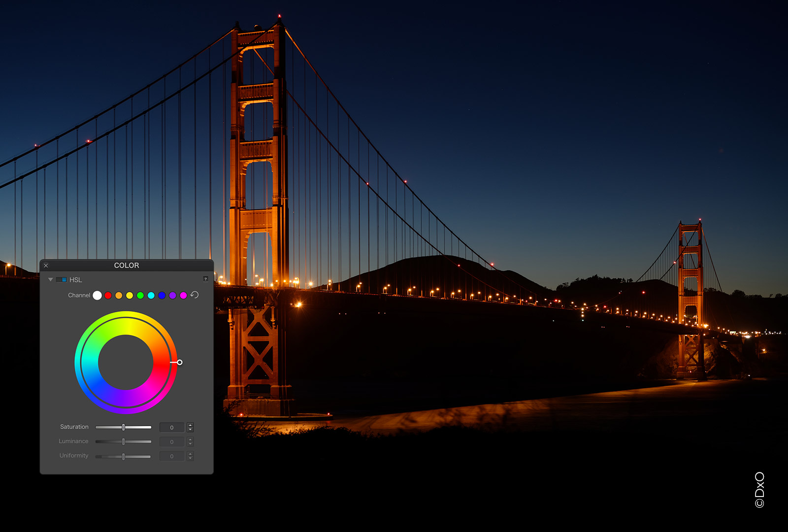Click the Uniformity label

pyautogui.click(x=74, y=456)
